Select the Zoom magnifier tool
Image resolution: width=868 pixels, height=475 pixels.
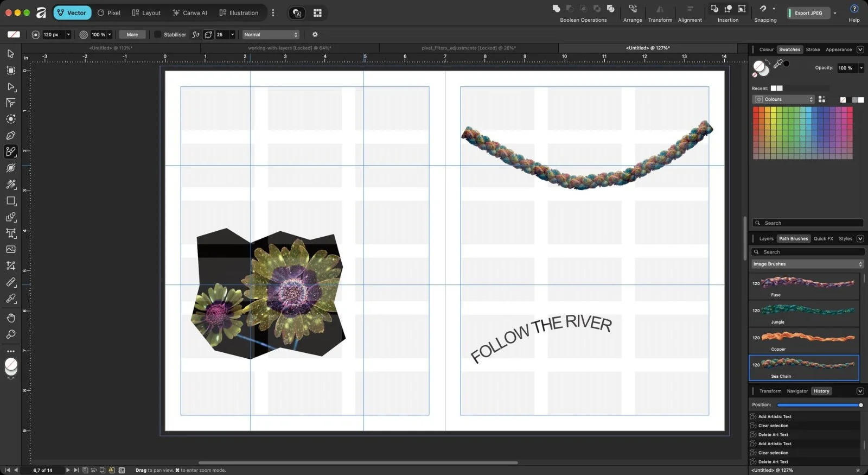pos(10,334)
